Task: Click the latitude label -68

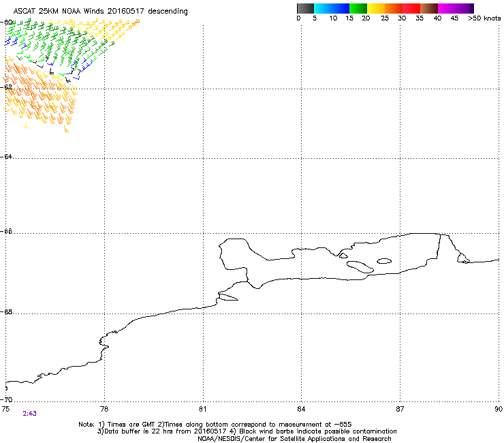Action: click(x=7, y=311)
